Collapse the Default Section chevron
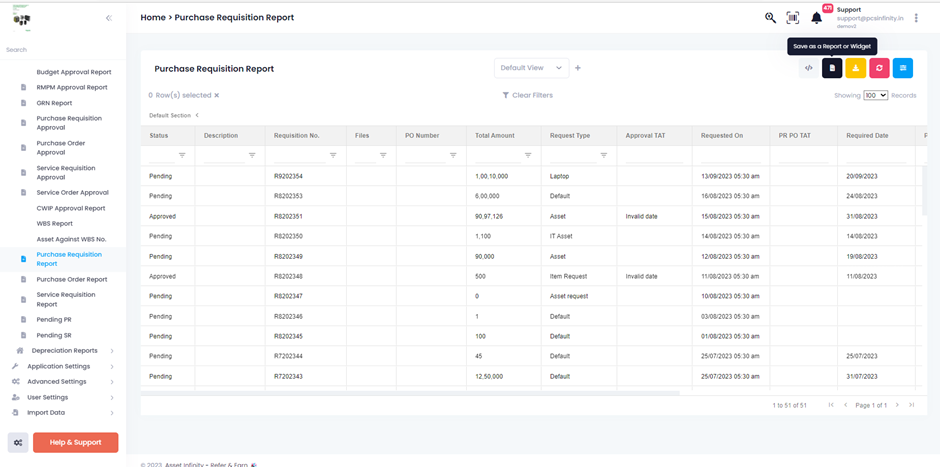Viewport: 940px width, 467px height. 197,116
